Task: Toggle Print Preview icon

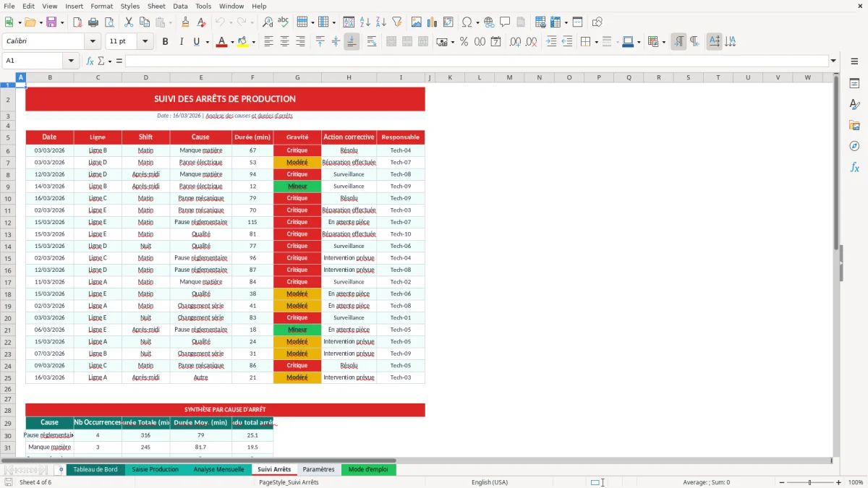Action: tap(109, 22)
